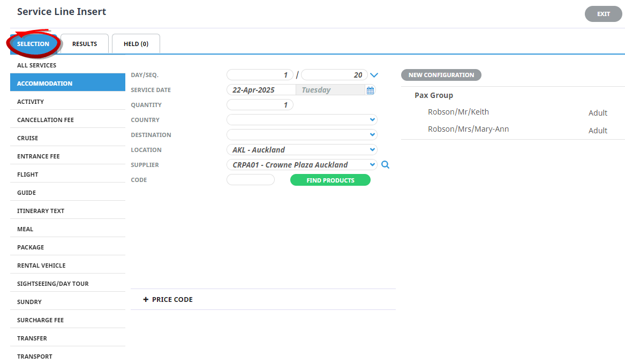Open the service date calendar picker
Screen dimensions: 625x364
click(x=370, y=90)
